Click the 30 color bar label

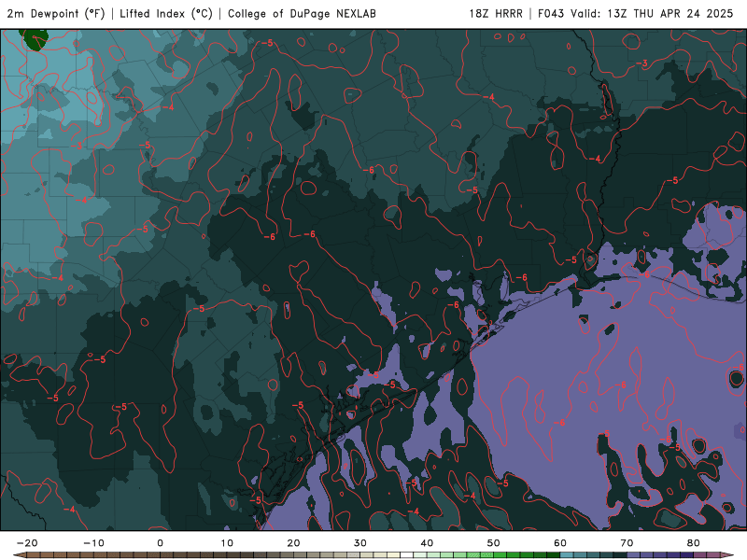coord(360,543)
